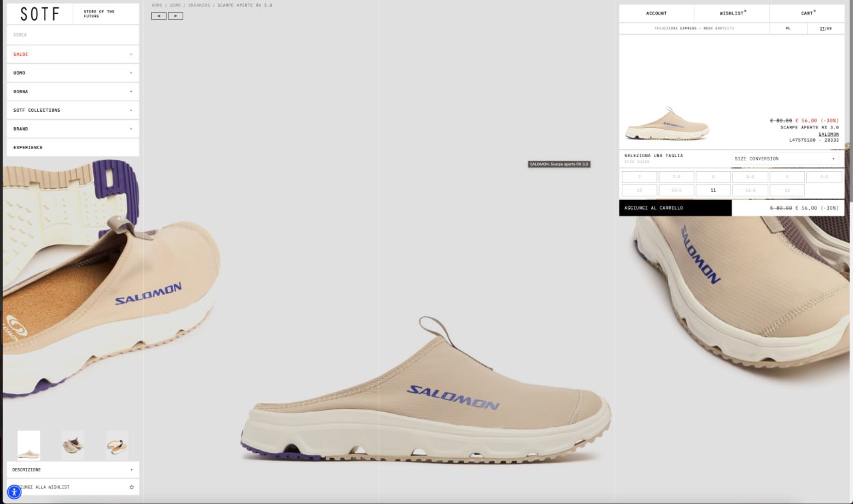Open the Cart tab
The width and height of the screenshot is (853, 504).
click(807, 13)
